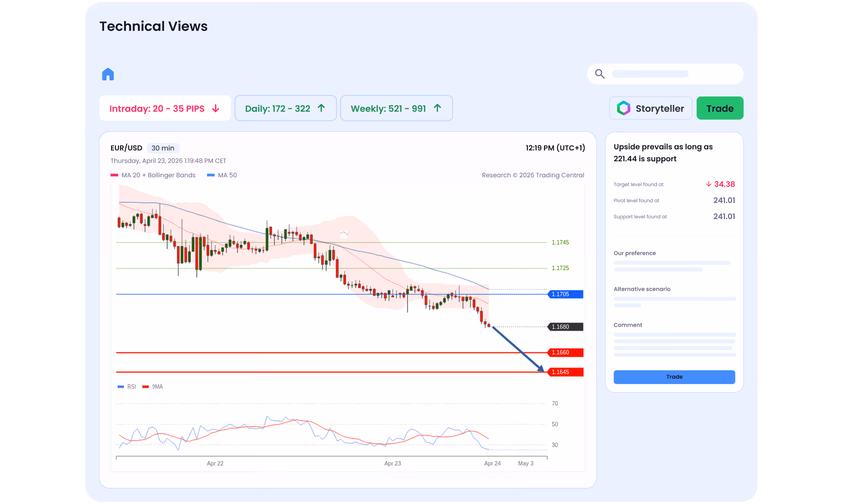Viewport: 843px width, 504px height.
Task: Click the Alternative scenario heading
Action: pos(642,289)
